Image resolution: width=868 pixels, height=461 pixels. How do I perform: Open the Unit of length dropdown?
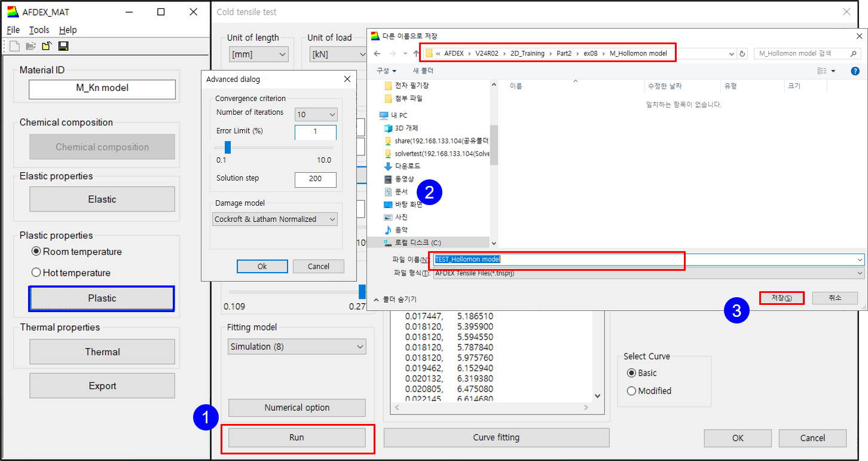click(x=259, y=54)
